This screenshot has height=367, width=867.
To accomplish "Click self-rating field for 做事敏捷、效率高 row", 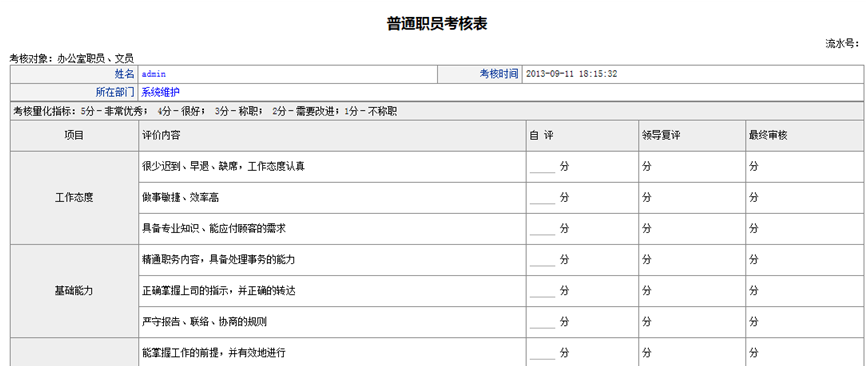I will click(x=542, y=198).
